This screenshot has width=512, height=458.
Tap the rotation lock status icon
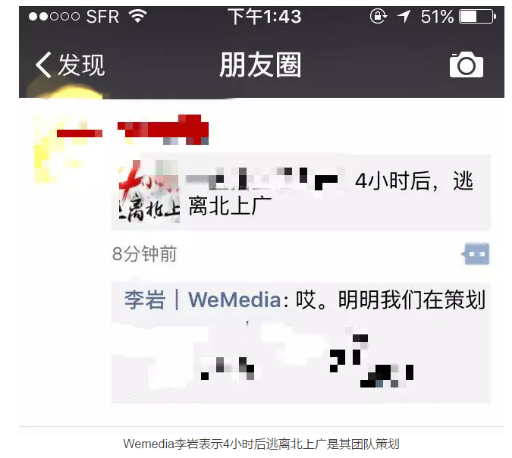pos(378,16)
